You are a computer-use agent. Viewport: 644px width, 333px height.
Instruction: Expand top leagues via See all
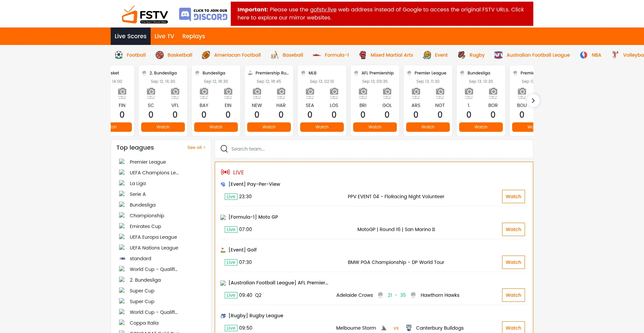196,148
